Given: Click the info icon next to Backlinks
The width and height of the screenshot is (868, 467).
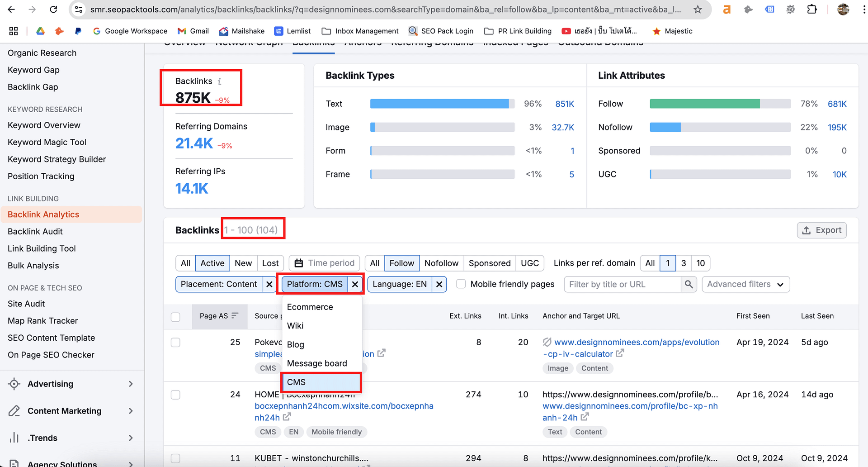Looking at the screenshot, I should 220,81.
